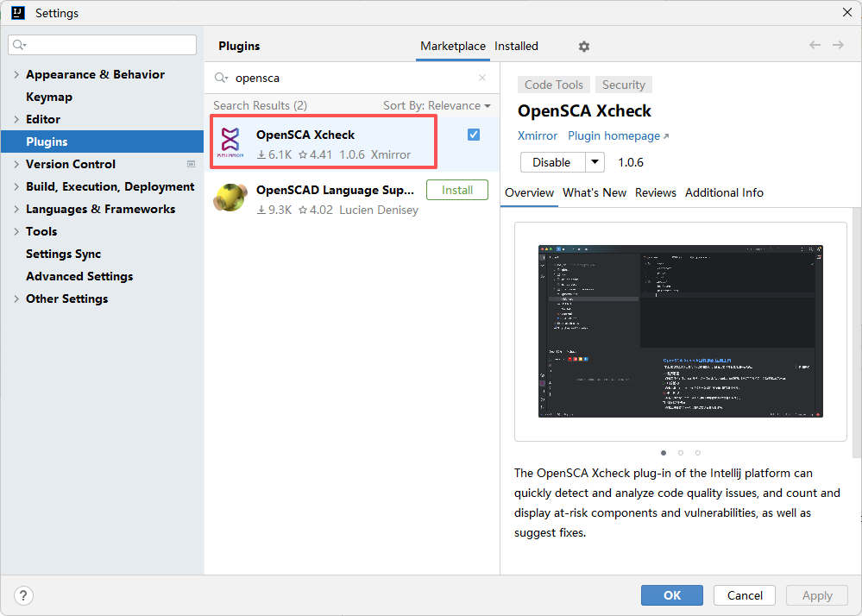862x616 pixels.
Task: Click the OpenSCA Xcheck plugin logo
Action: 230,141
